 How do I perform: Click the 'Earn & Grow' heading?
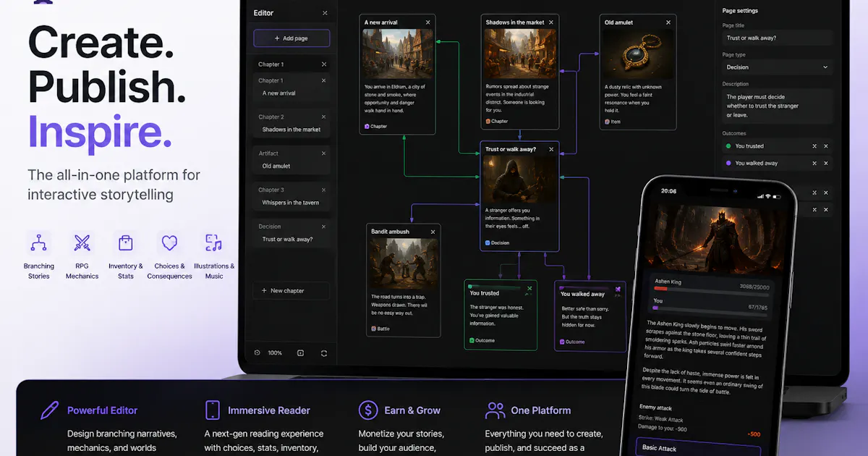(x=412, y=410)
